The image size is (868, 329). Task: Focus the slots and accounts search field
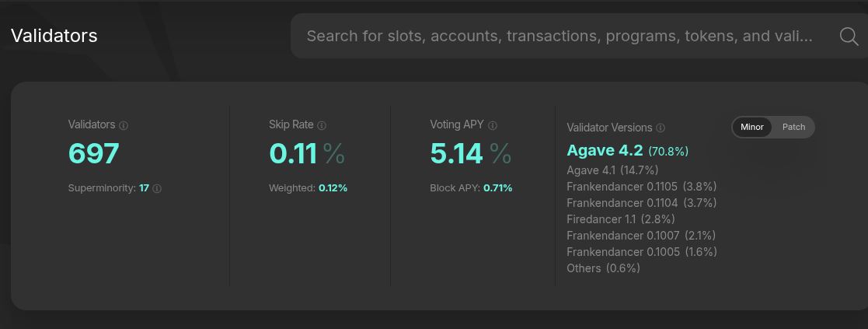coord(559,36)
